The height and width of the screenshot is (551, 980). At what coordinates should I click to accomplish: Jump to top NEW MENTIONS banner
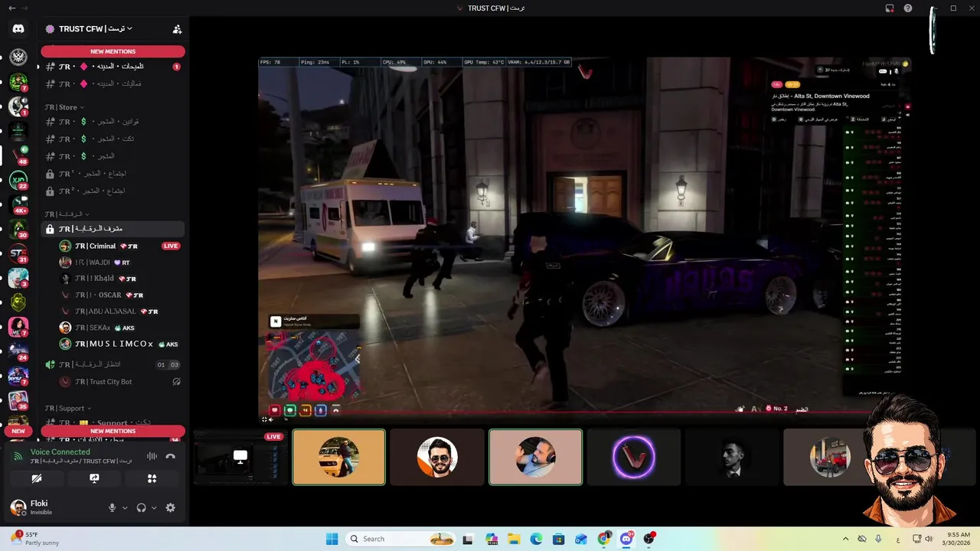pyautogui.click(x=113, y=51)
